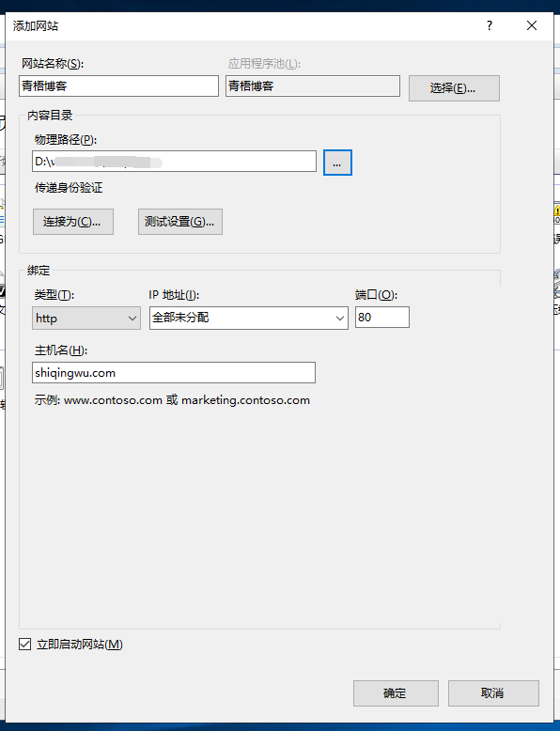Image resolution: width=560 pixels, height=731 pixels.
Task: Open the 连接为(C)... connect as dialog
Action: 73,222
